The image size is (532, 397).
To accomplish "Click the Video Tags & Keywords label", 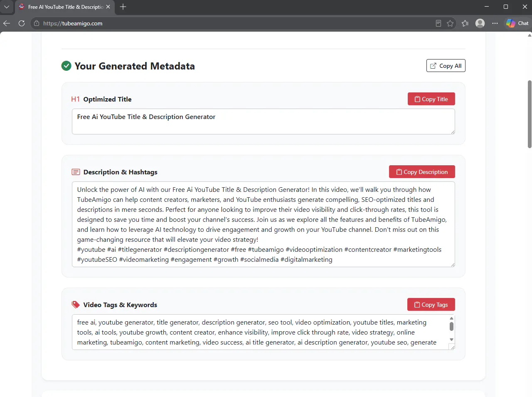I will point(120,305).
